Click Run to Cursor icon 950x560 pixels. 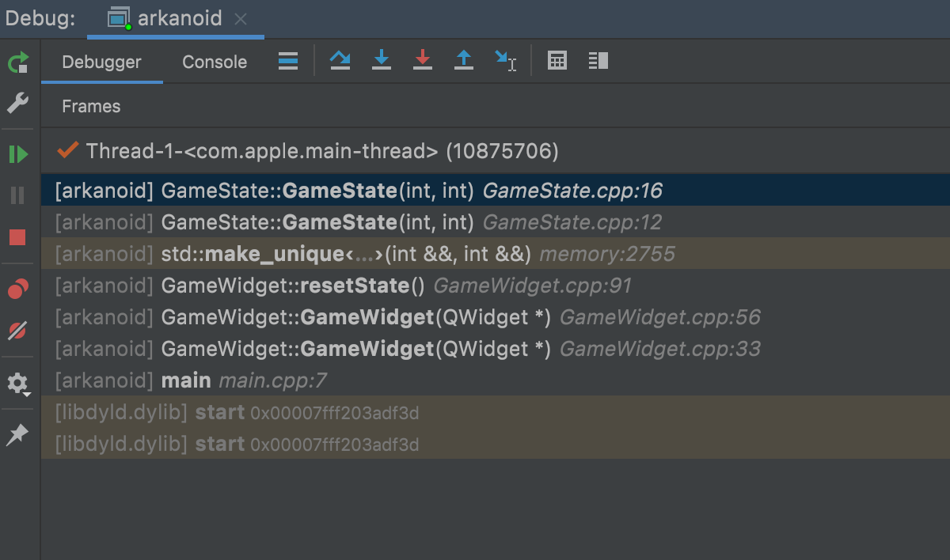505,61
